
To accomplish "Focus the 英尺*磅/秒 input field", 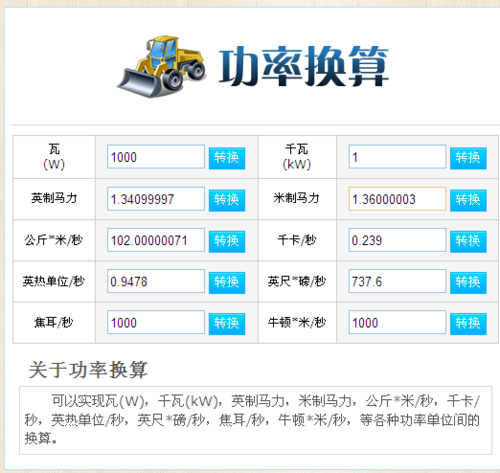I will [x=397, y=281].
